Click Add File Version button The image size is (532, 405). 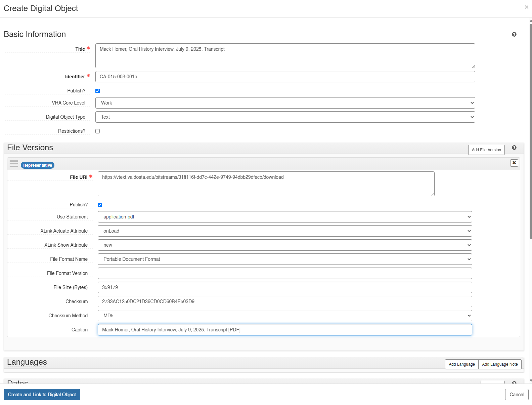click(x=486, y=150)
